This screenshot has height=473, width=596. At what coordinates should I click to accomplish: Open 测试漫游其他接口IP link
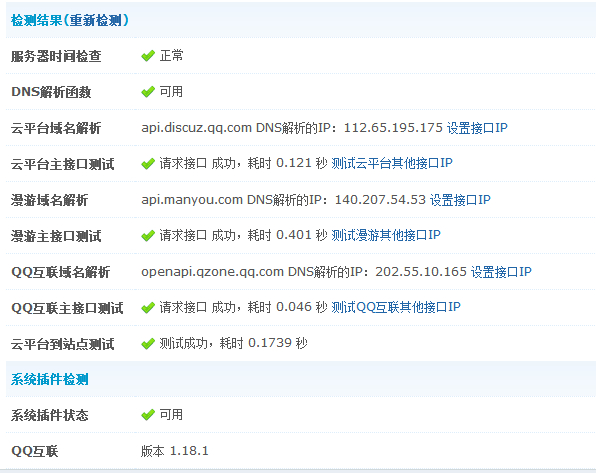point(386,235)
